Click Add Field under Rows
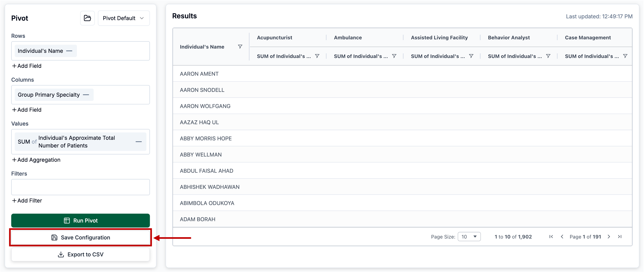The height and width of the screenshot is (272, 644). coord(27,66)
